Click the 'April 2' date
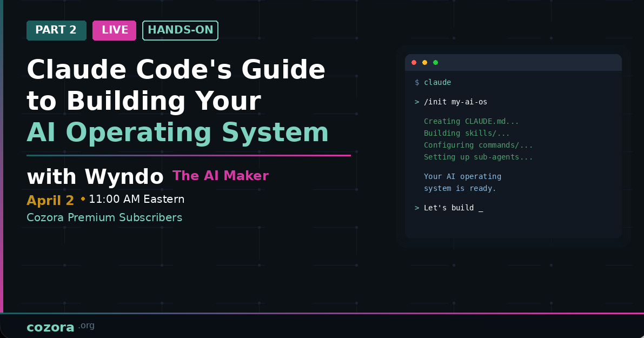This screenshot has width=644, height=338. [x=50, y=201]
